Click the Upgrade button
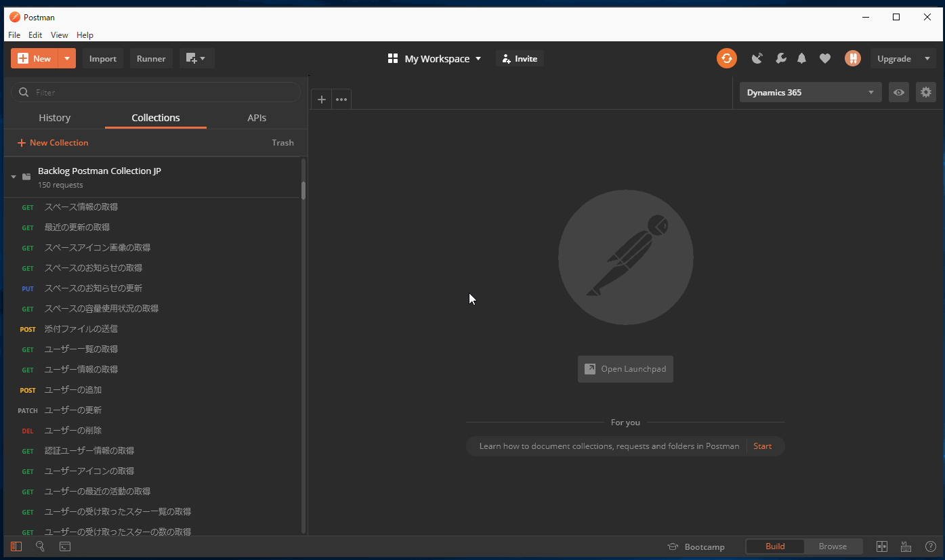This screenshot has height=560, width=945. tap(894, 58)
